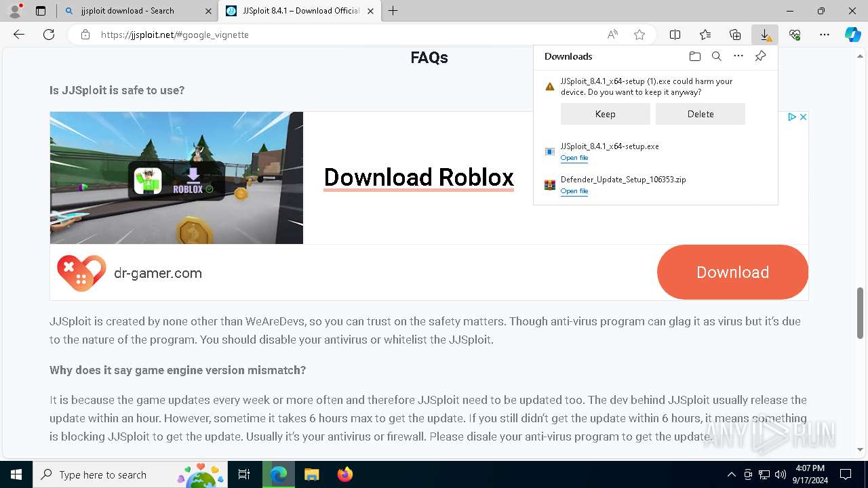Open Task View on taskbar

pos(244,474)
